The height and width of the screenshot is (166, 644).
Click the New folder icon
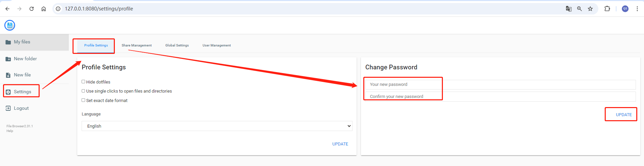pyautogui.click(x=8, y=59)
